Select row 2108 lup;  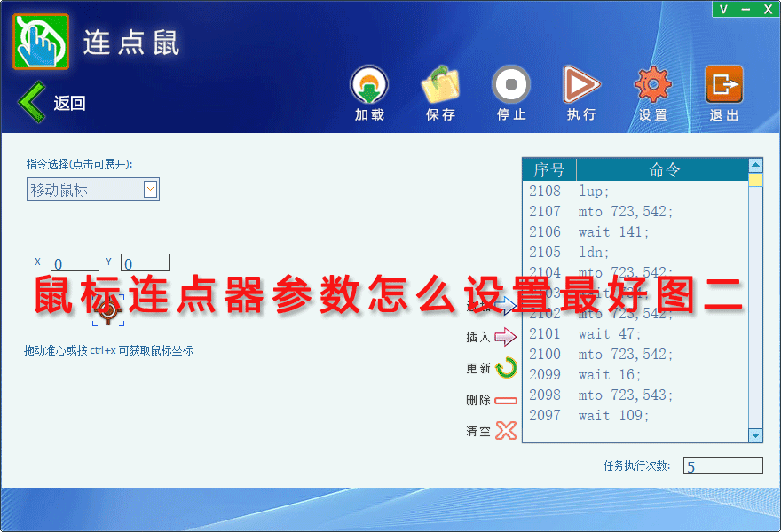(x=635, y=192)
